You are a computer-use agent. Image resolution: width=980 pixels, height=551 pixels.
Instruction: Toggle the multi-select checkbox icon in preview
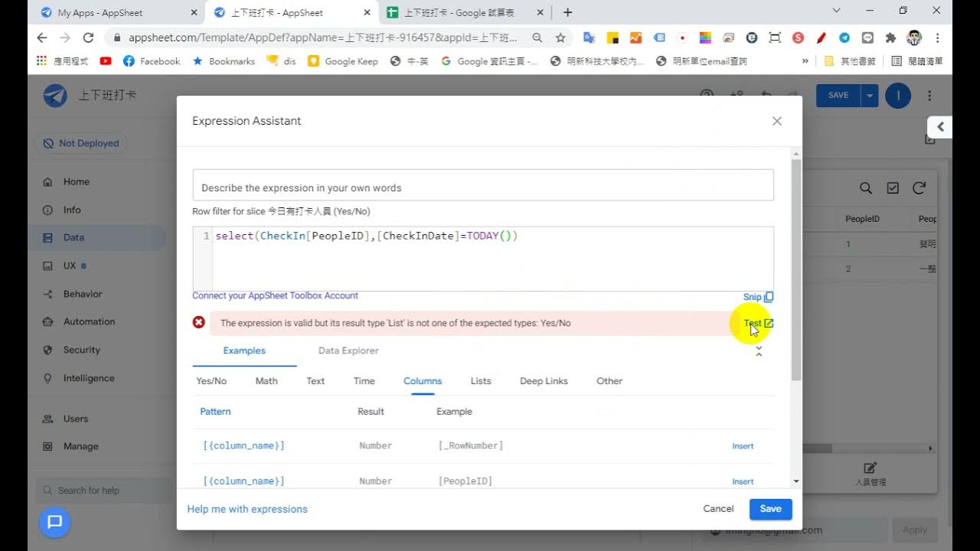[x=893, y=188]
